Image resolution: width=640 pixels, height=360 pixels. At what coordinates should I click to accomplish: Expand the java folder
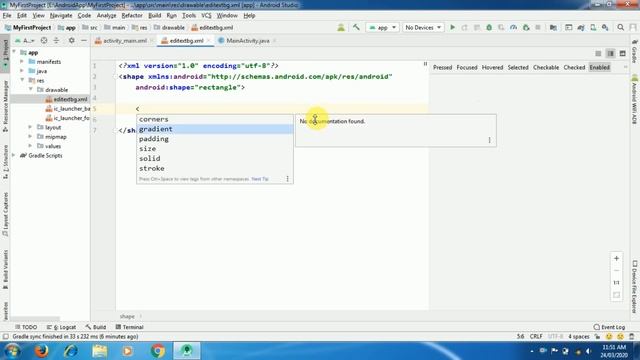coord(22,71)
